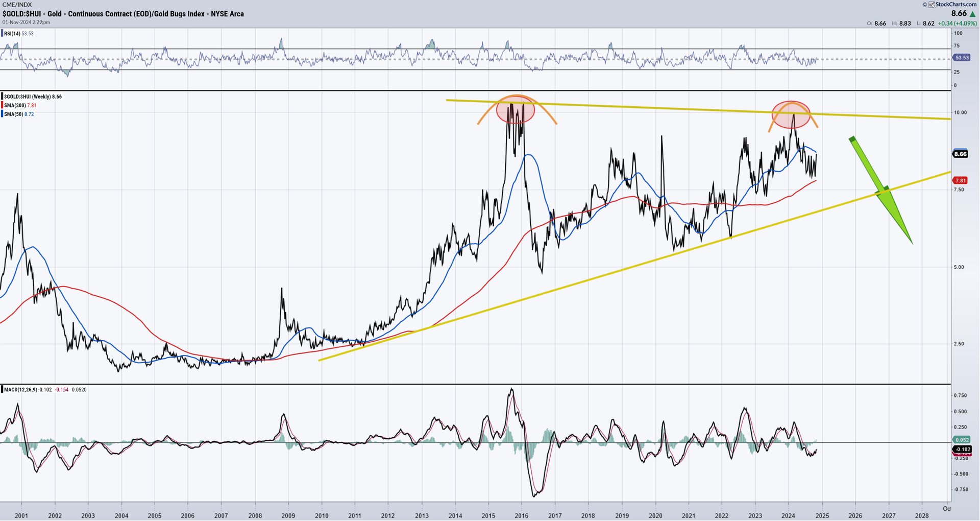Click the "2022" year label on the time axis

[x=722, y=516]
